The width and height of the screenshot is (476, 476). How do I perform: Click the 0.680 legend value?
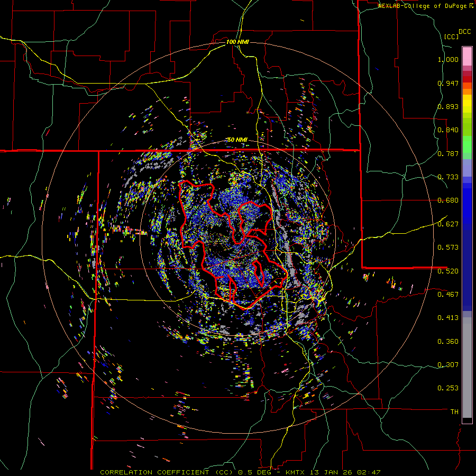448,200
